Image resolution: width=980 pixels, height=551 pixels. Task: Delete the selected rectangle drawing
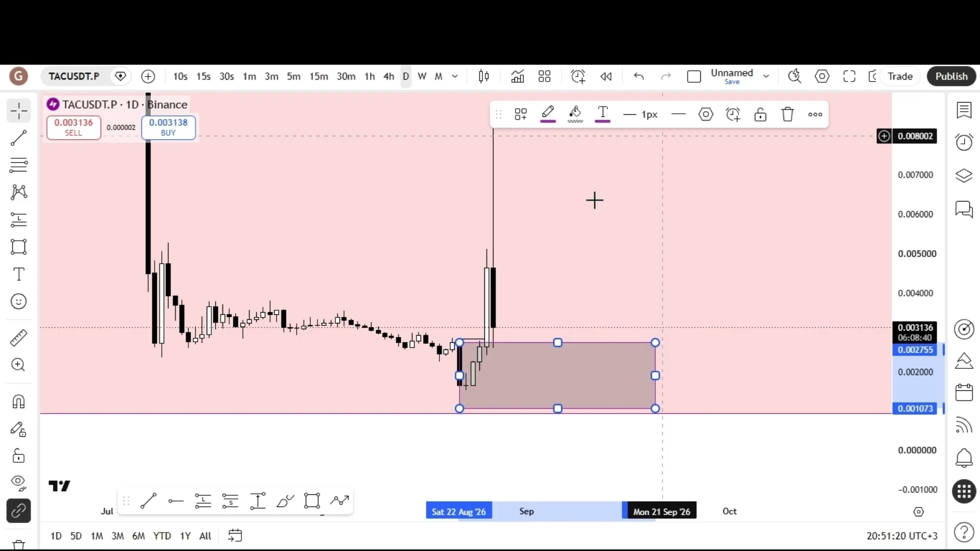[788, 114]
